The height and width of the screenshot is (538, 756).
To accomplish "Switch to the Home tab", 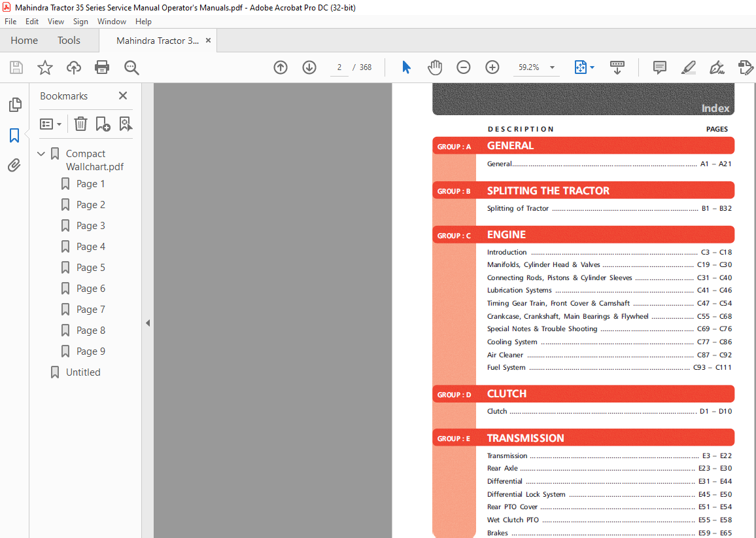I will coord(24,41).
